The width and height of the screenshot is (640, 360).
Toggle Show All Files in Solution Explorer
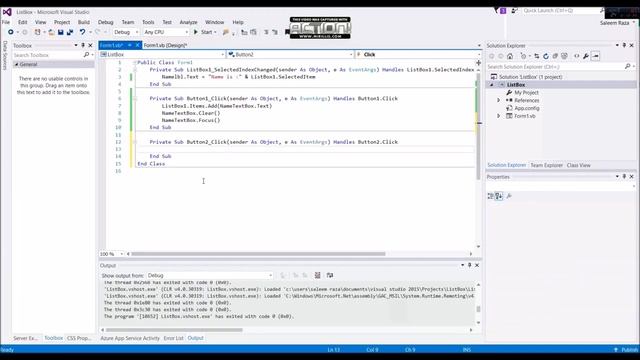coord(564,56)
